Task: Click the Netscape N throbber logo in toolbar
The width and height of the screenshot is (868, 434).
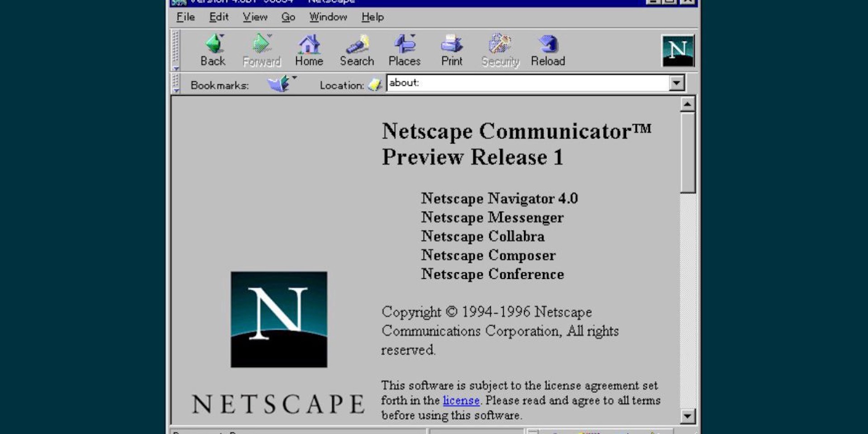Action: [678, 51]
